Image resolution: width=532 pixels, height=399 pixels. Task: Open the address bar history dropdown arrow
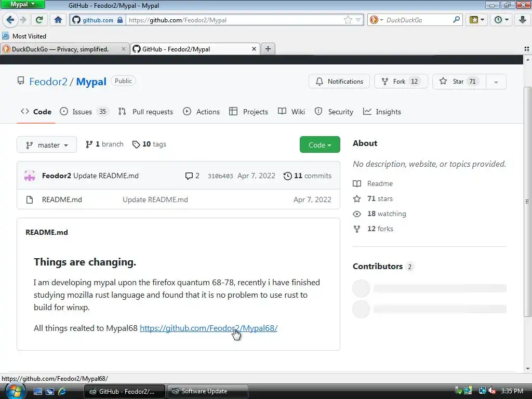coord(358,20)
